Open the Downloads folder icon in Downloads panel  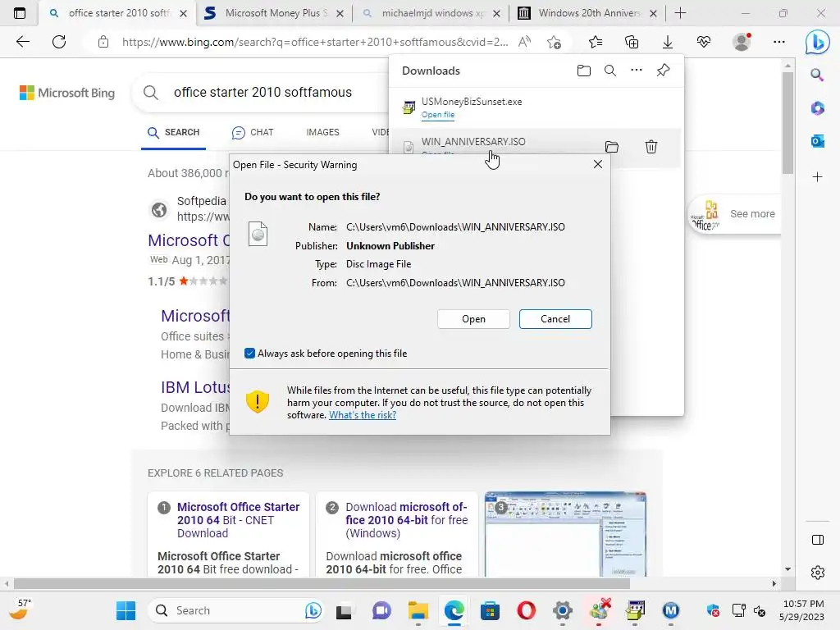pyautogui.click(x=584, y=71)
